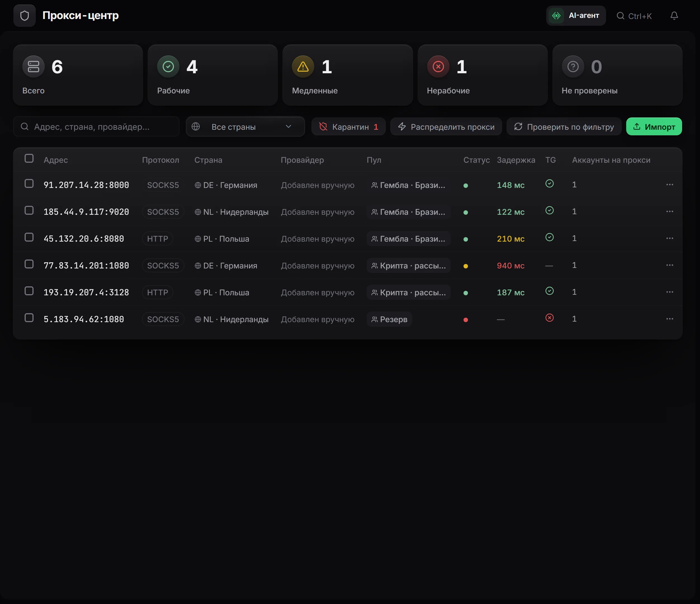Image resolution: width=700 pixels, height=604 pixels.
Task: Open more menu for 185.44.9.117:9020
Action: click(x=670, y=212)
